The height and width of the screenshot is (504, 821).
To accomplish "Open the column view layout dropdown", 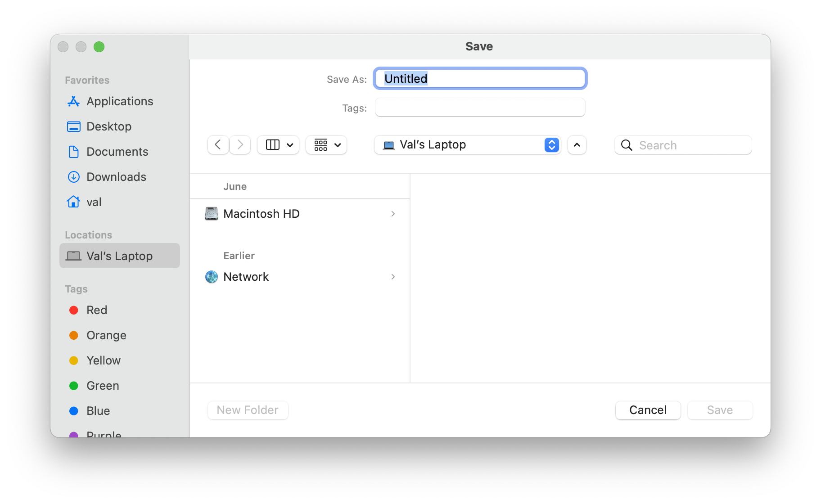I will (x=278, y=145).
